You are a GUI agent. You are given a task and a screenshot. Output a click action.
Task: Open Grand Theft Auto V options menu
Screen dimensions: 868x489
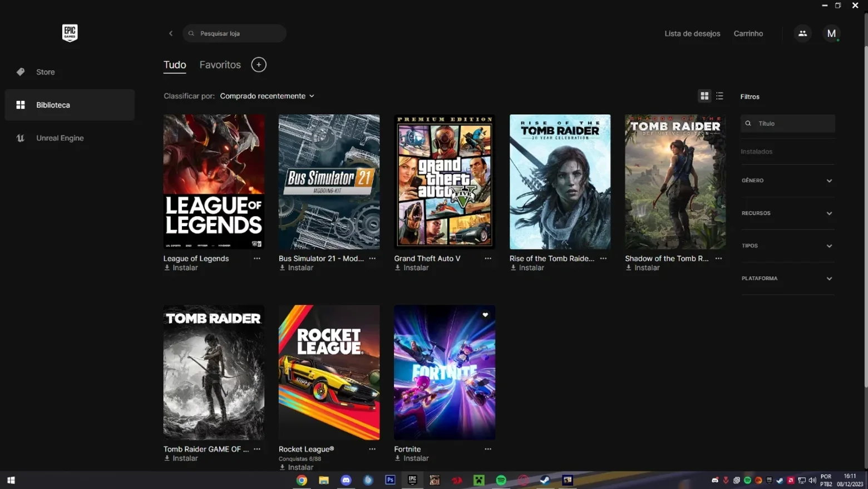pos(488,258)
